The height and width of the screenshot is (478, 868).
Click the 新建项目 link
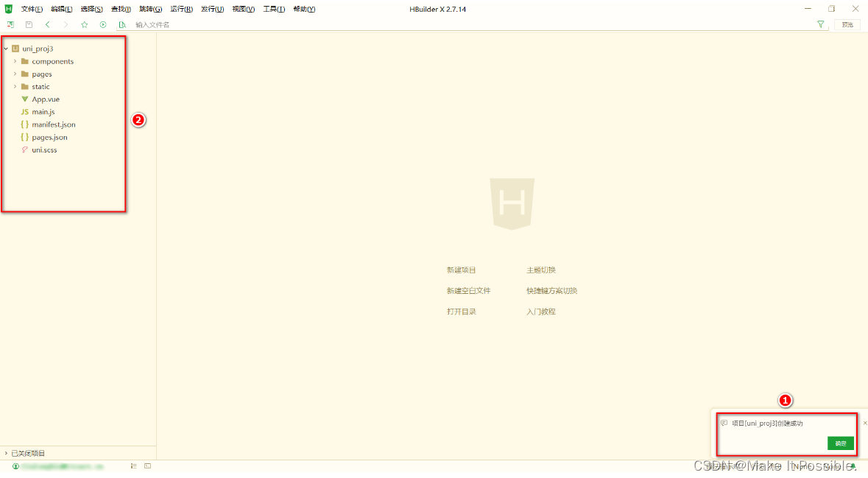(x=461, y=270)
